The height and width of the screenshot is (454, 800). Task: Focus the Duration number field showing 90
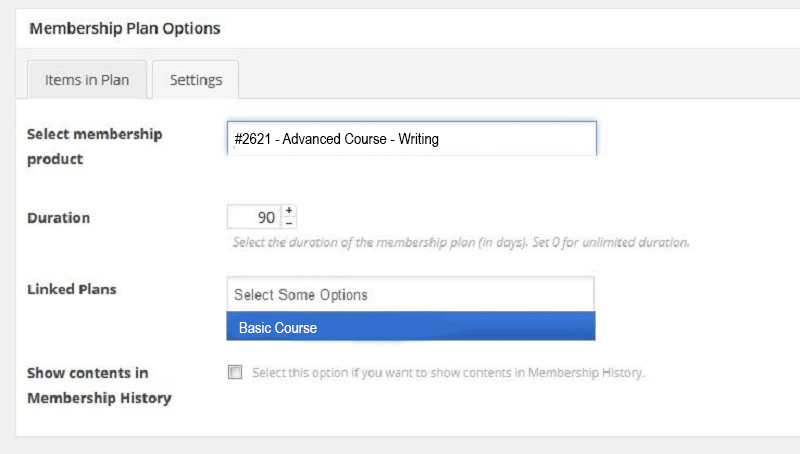(x=255, y=217)
